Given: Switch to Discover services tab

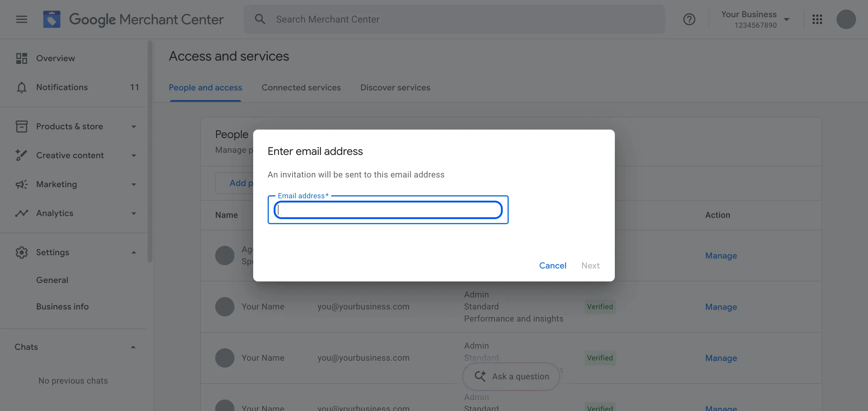Looking at the screenshot, I should tap(395, 88).
